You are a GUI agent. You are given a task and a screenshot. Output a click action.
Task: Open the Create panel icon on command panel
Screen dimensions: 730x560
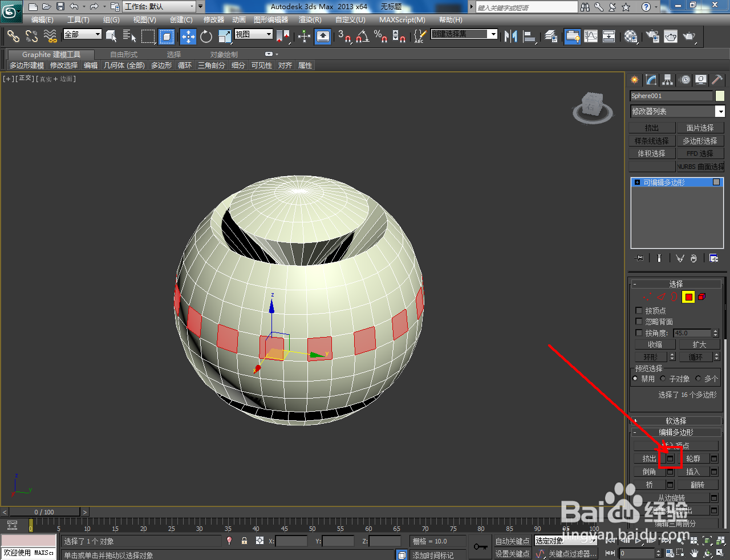(x=634, y=80)
